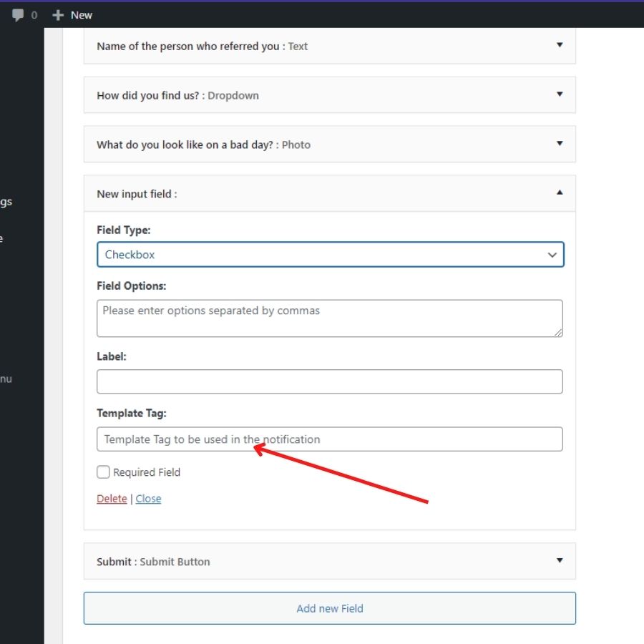Click the Field Options textarea resize handle
The width and height of the screenshot is (644, 644).
coord(558,333)
